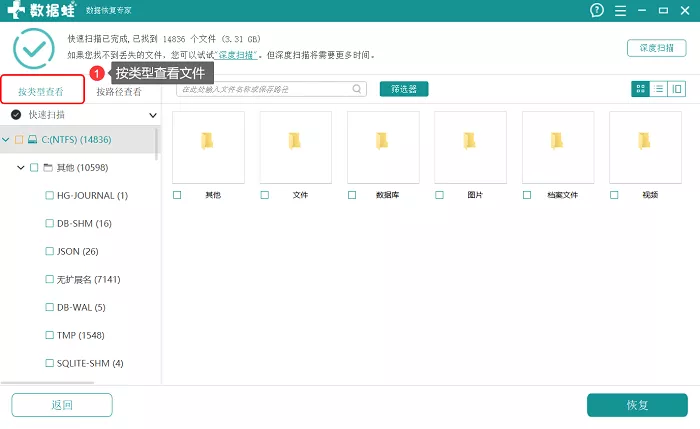Switch to preview pane view
The width and height of the screenshot is (700, 429).
pyautogui.click(x=677, y=89)
